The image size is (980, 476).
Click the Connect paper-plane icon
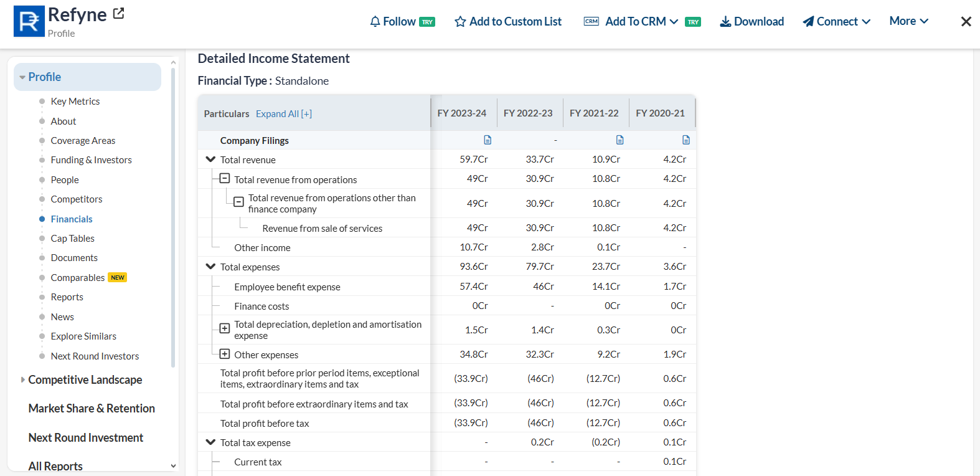coord(808,22)
